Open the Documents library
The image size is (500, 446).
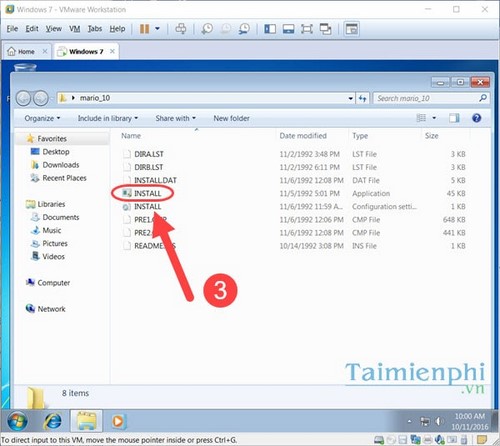pyautogui.click(x=61, y=217)
